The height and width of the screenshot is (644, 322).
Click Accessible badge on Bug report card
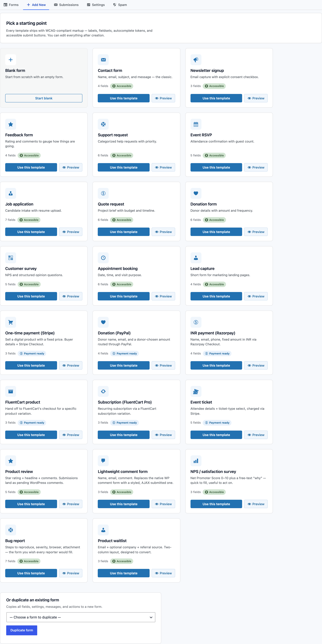[x=29, y=561]
